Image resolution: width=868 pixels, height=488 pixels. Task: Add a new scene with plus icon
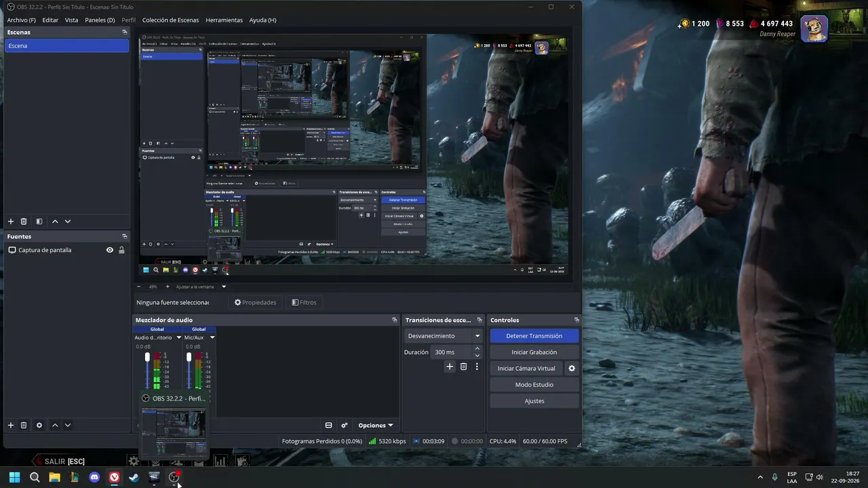(x=11, y=222)
